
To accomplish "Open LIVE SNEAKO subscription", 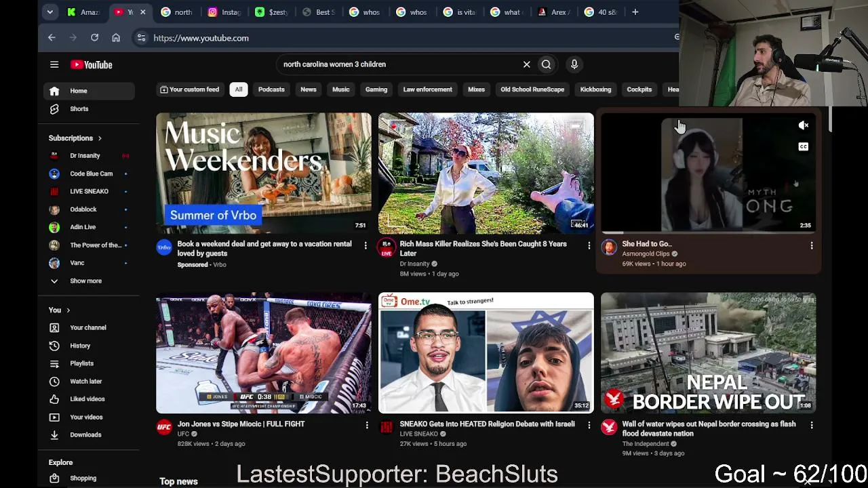I will (89, 191).
